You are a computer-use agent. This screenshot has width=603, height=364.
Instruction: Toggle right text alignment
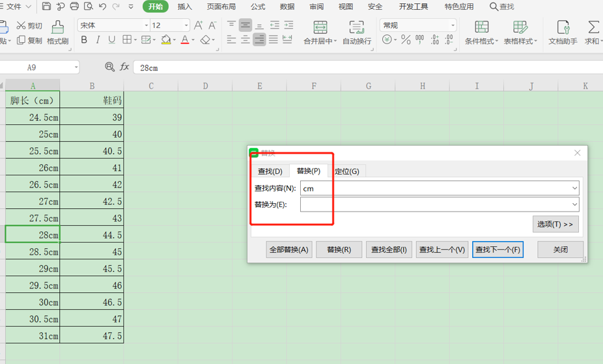[260, 39]
